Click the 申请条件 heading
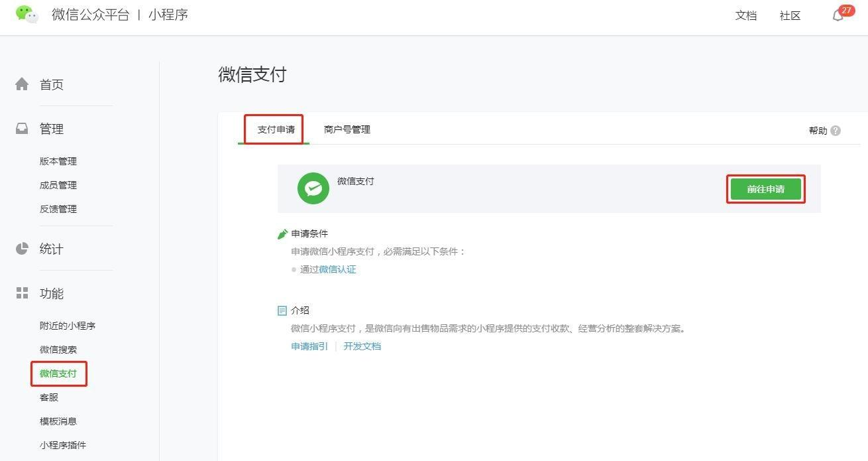Viewport: 868px width, 461px height. pos(309,233)
